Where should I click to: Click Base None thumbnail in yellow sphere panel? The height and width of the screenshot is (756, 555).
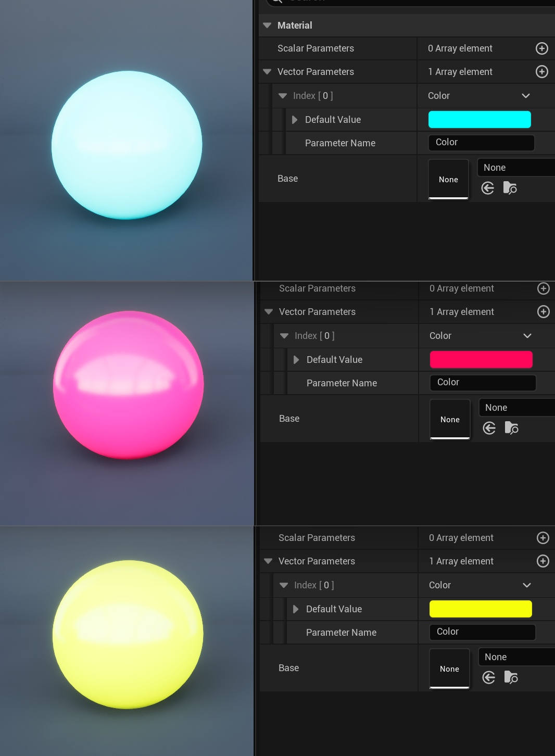tap(449, 669)
